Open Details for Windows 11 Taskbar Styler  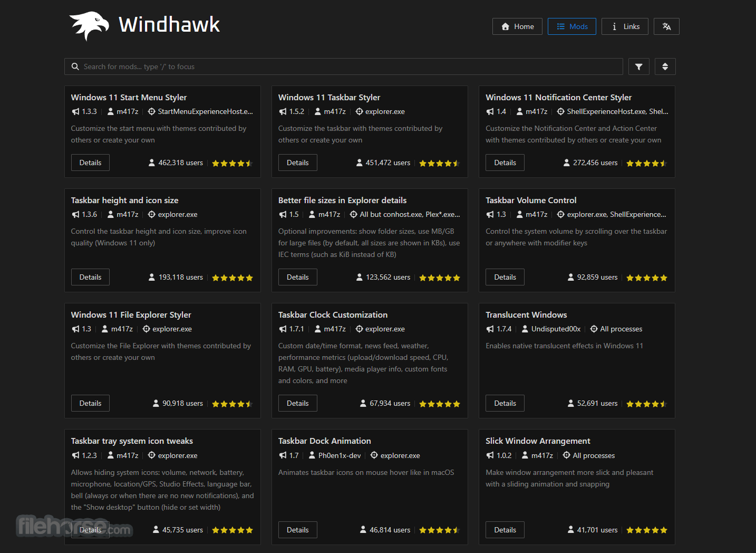(x=297, y=163)
